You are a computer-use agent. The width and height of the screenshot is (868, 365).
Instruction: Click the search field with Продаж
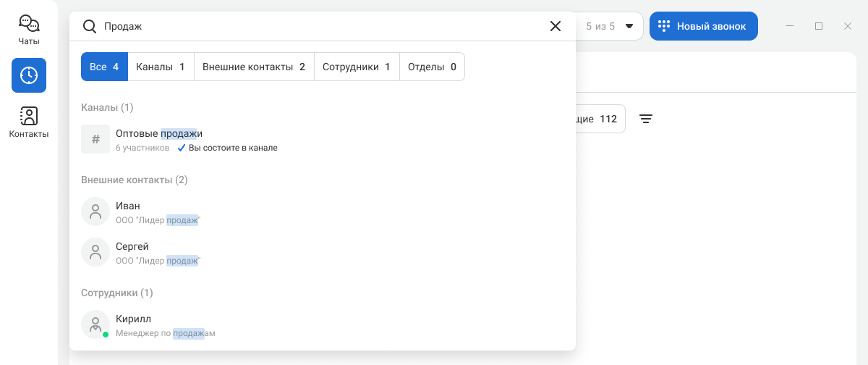tap(318, 26)
